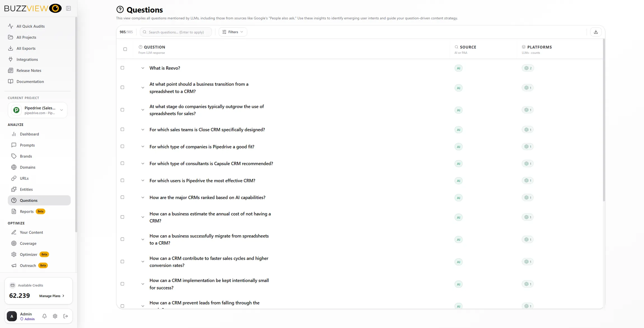Click the Questions page header icon

click(x=120, y=10)
